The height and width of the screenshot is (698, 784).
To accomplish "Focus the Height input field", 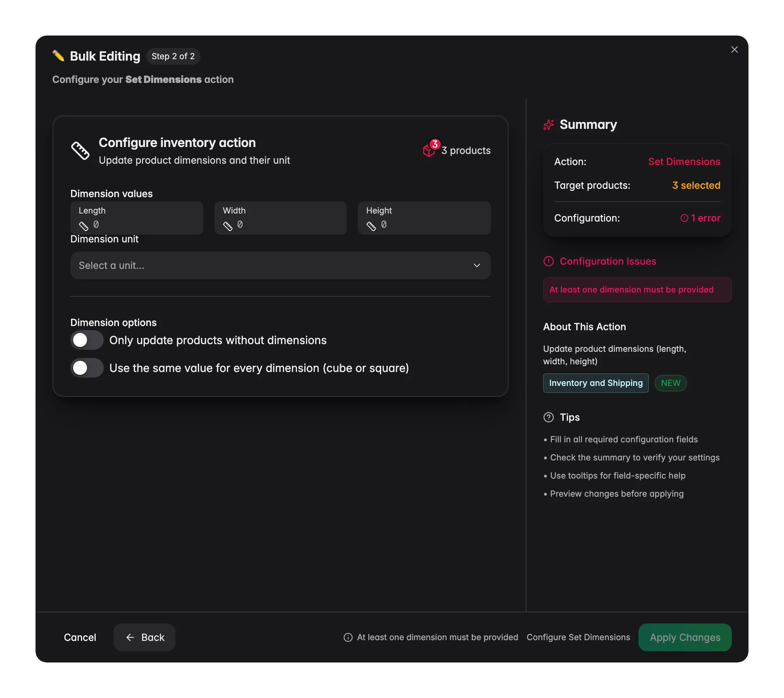I will (424, 218).
